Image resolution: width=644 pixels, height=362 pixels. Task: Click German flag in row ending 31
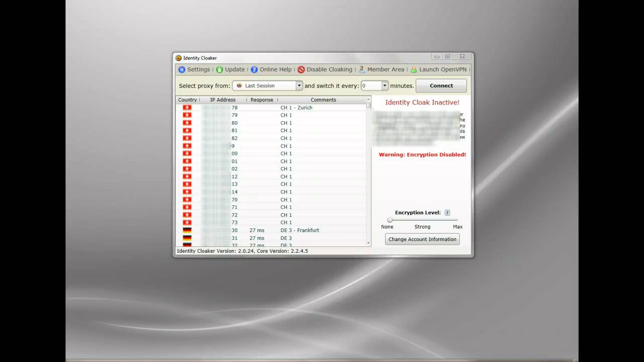tap(187, 238)
